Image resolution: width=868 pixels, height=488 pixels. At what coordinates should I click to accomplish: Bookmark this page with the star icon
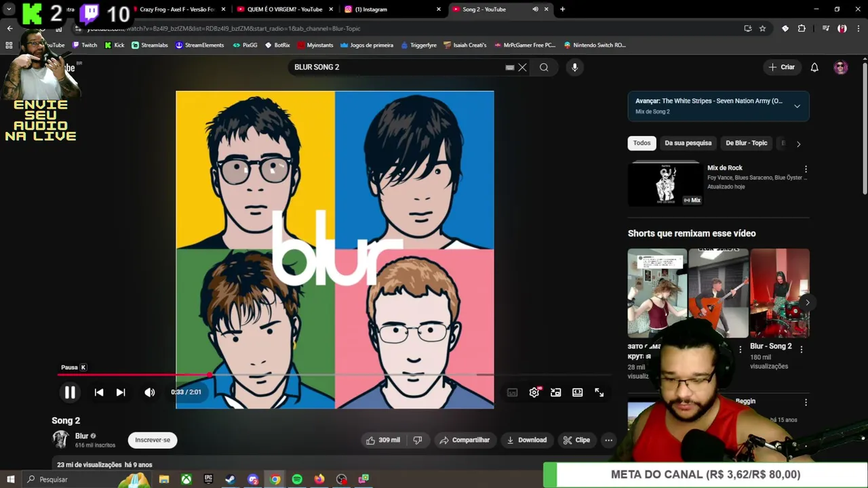pos(762,28)
